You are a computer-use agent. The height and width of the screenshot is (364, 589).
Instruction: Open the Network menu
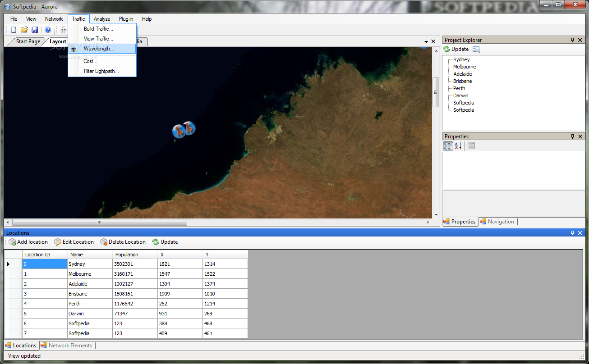tap(54, 19)
